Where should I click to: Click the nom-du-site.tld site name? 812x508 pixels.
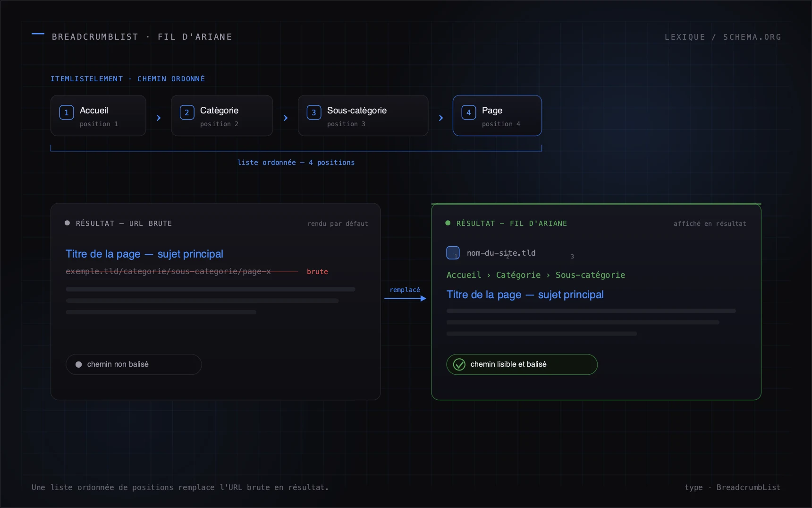point(501,253)
